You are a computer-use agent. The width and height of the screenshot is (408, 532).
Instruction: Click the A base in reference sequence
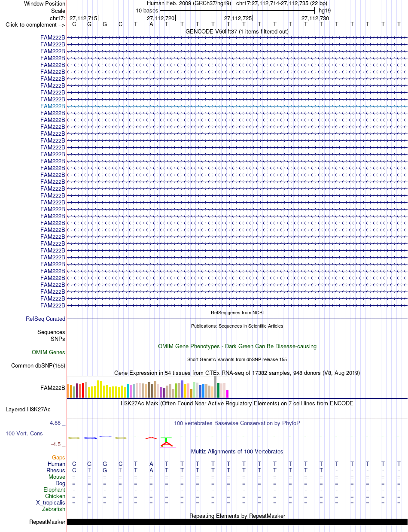click(x=151, y=24)
